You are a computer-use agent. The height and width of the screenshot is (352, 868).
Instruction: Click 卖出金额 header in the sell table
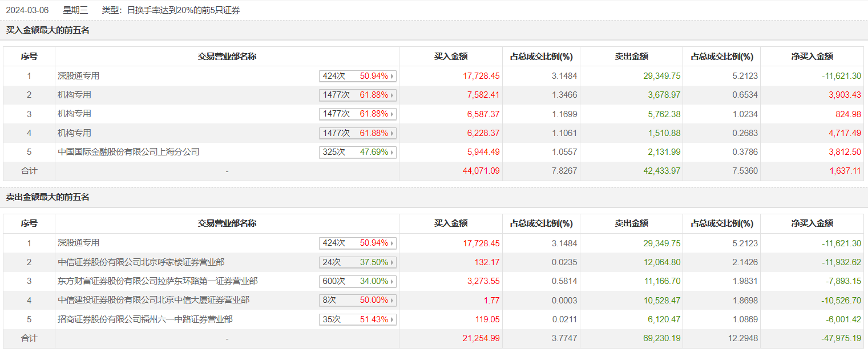(x=631, y=223)
